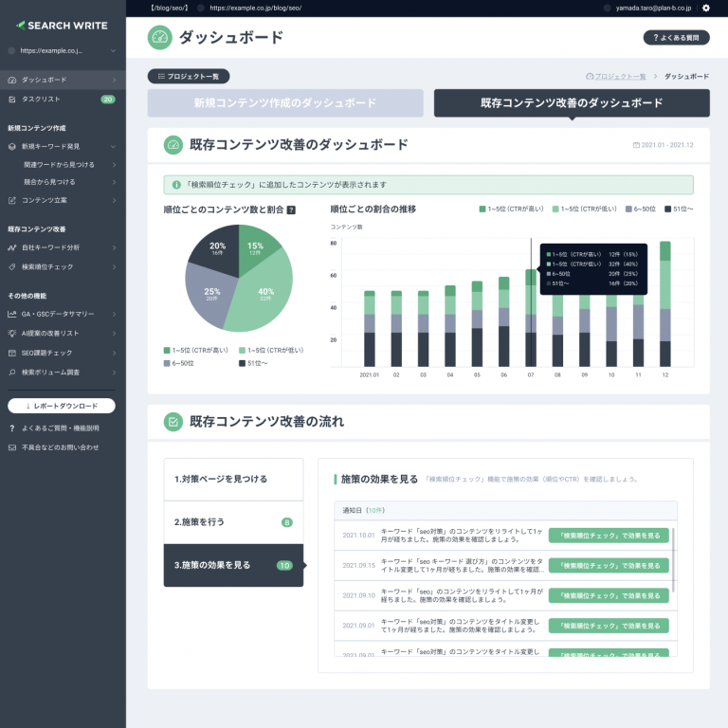Click the gauge icon beside 既存コンテンツ改善のダッシュボード heading
728x728 pixels.
tap(173, 145)
